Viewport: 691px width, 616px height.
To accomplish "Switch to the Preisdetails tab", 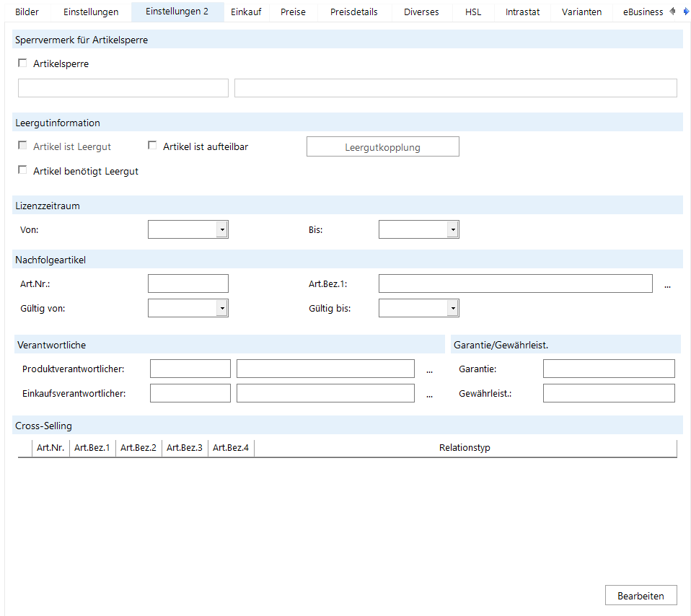I will (353, 12).
